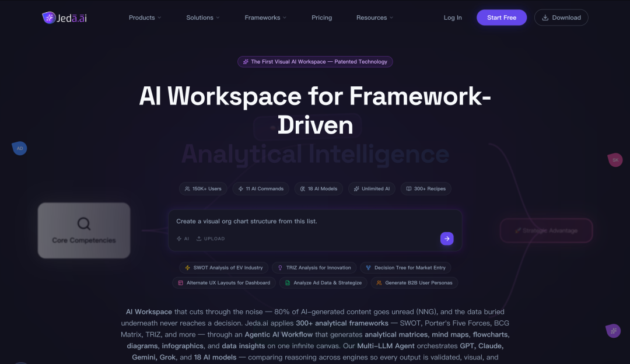Choose TRIZ Analysis for Innovation suggestion
Screen dimensions: 630x364
(314, 268)
